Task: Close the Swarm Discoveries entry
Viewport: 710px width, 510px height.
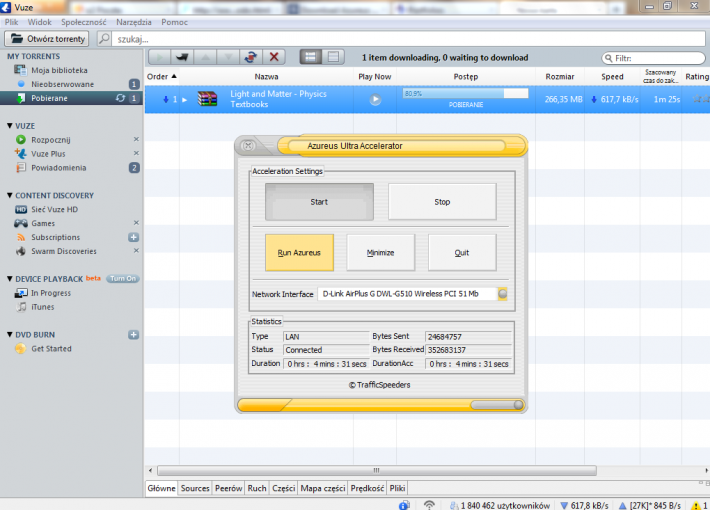Action: (136, 250)
